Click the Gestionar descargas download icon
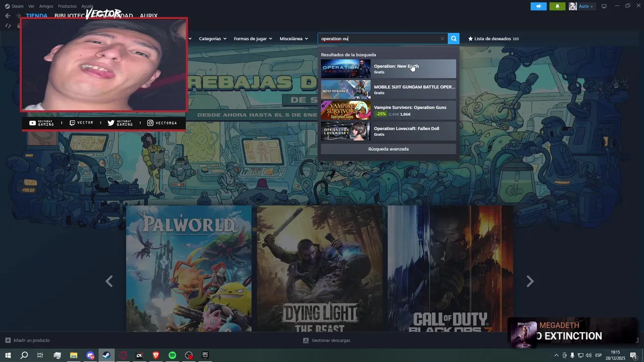Viewport: 644px width, 362px height. coord(306,340)
